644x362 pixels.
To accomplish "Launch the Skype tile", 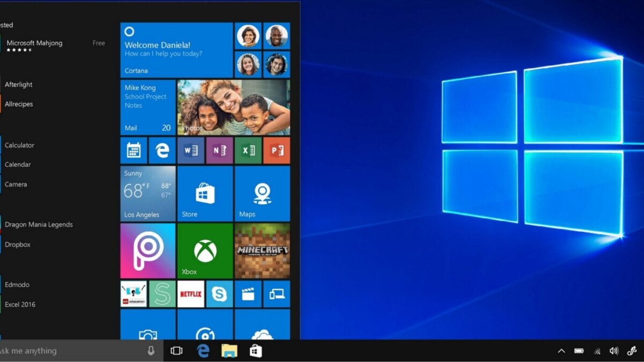I will [219, 294].
